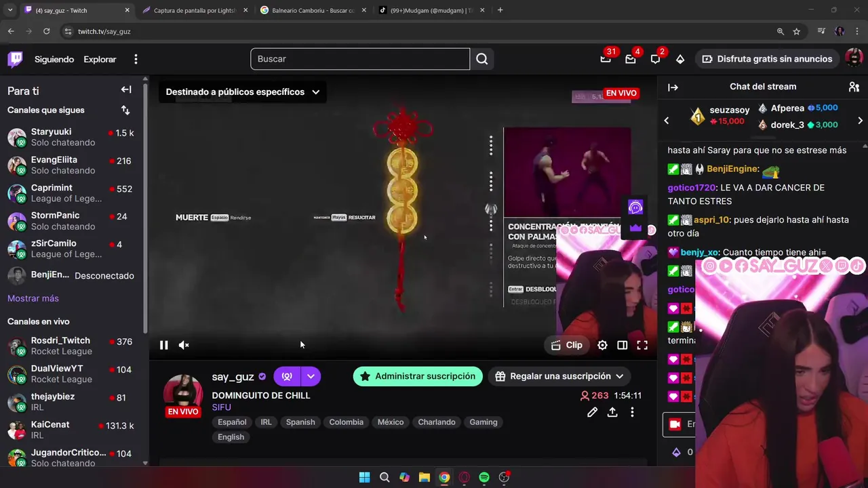Select the Colombia tag

click(x=346, y=422)
